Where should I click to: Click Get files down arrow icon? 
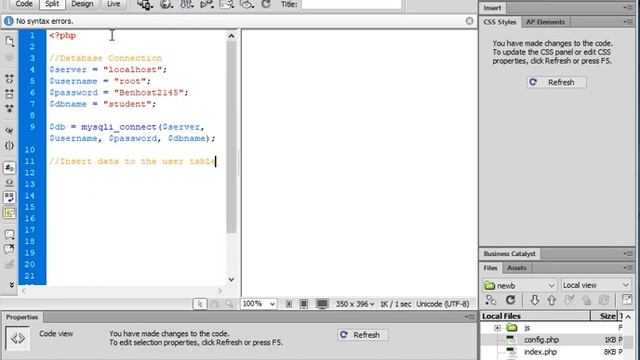coord(535,300)
